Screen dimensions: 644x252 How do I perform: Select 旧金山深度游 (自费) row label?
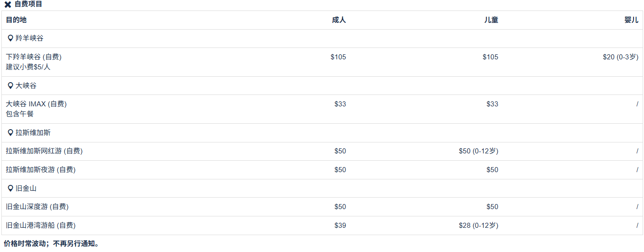click(x=37, y=207)
